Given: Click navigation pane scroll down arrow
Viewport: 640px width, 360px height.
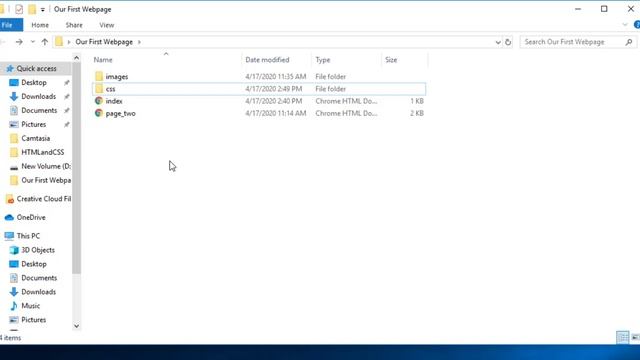Looking at the screenshot, I should pyautogui.click(x=76, y=326).
